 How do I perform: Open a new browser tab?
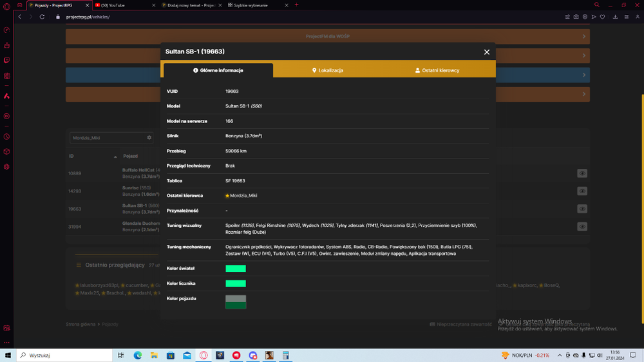pyautogui.click(x=296, y=5)
